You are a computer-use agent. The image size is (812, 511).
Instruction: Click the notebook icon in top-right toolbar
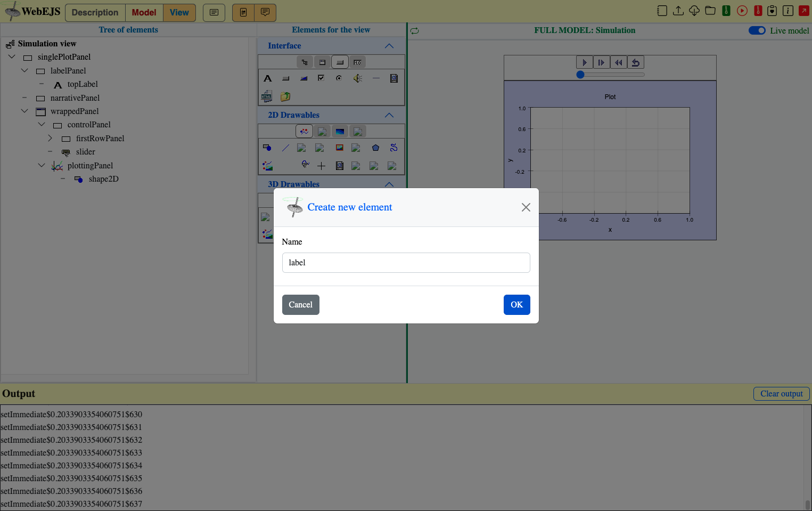662,11
